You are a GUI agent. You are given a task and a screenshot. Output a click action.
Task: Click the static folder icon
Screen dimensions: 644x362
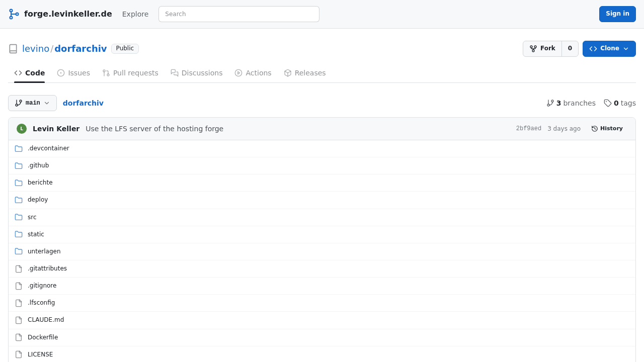[x=19, y=234]
